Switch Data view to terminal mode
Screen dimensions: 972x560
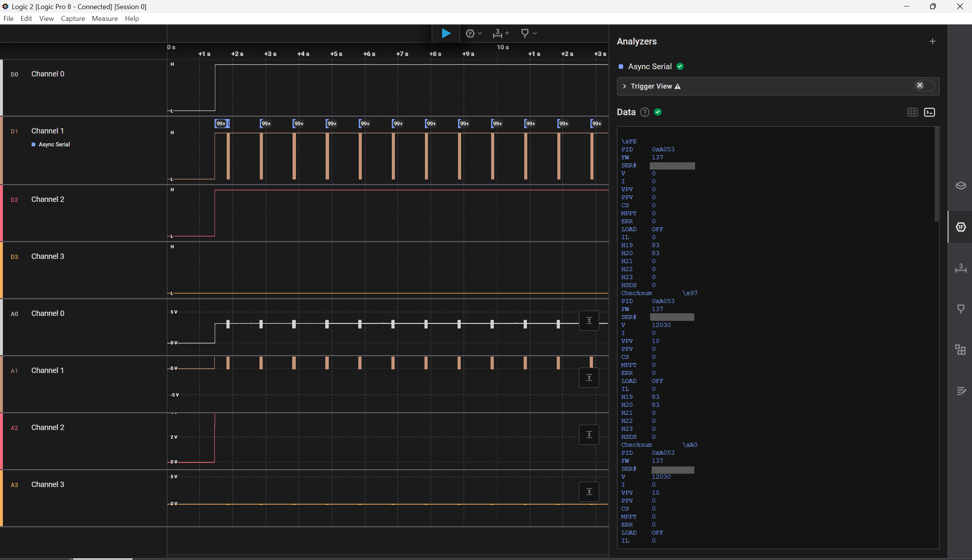coord(929,112)
